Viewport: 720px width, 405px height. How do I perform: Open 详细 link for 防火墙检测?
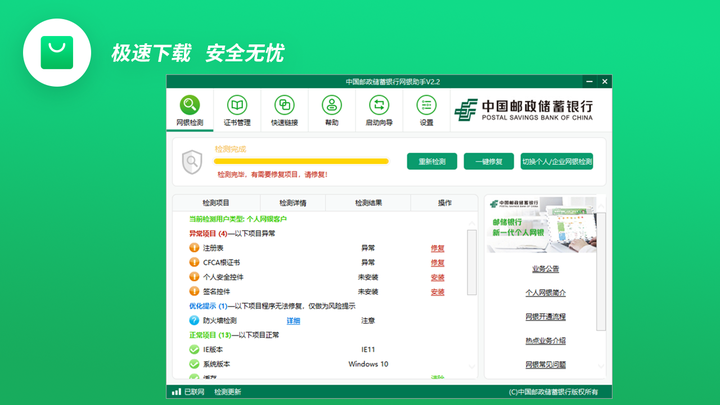point(293,321)
